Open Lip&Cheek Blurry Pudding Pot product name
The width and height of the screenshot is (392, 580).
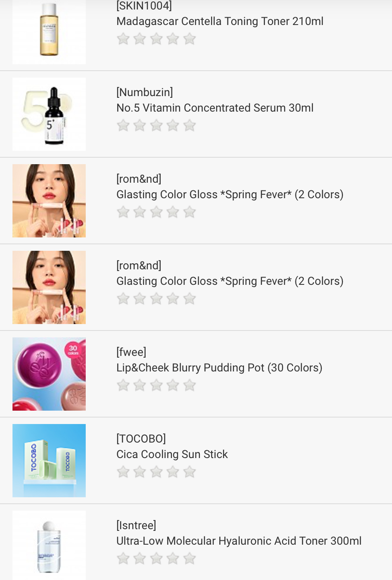tap(219, 368)
